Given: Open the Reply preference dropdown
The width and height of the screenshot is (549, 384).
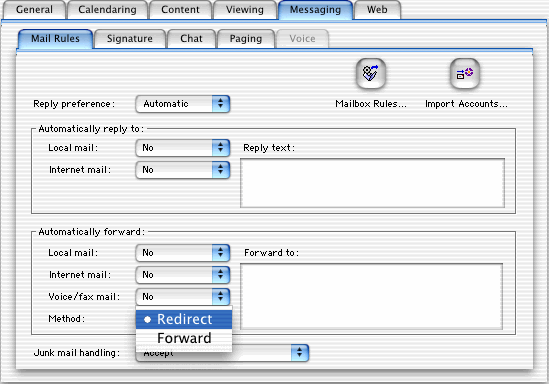Looking at the screenshot, I should click(x=183, y=104).
